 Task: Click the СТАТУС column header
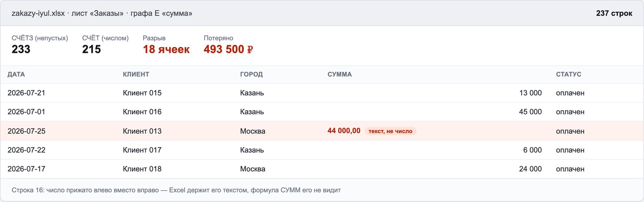click(x=568, y=74)
